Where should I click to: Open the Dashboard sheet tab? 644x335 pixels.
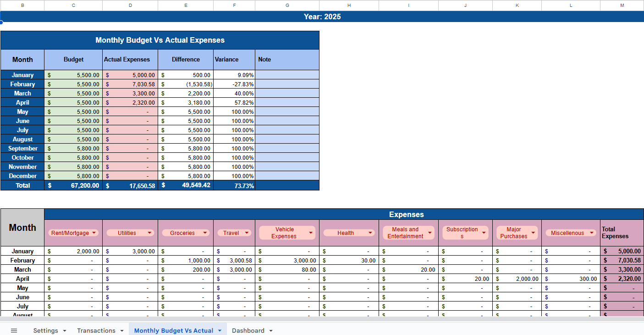point(248,330)
